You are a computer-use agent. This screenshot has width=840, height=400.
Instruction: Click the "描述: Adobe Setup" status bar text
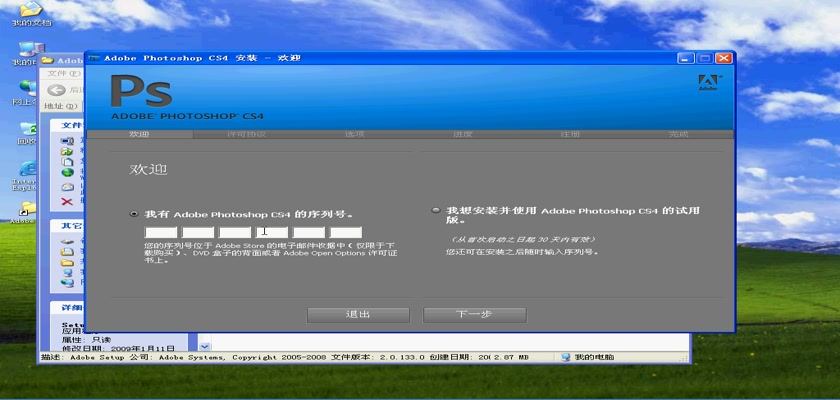83,357
